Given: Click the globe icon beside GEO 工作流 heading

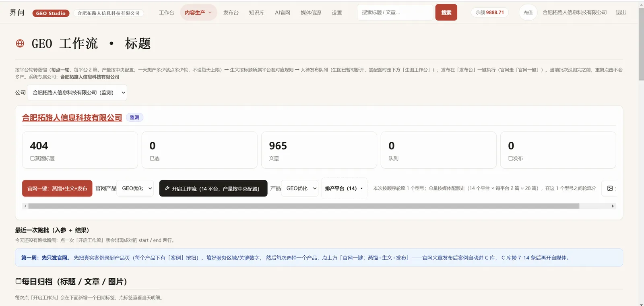Looking at the screenshot, I should click(x=20, y=43).
